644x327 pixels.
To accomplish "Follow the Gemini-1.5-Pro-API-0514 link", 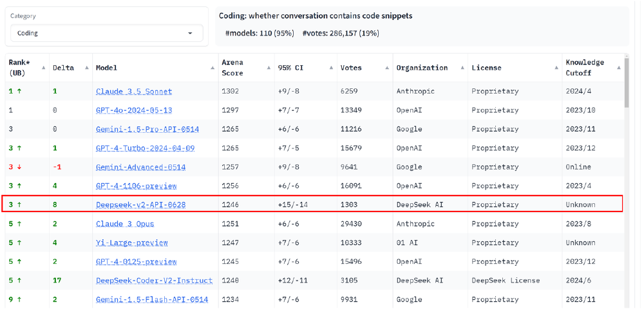I will click(147, 129).
